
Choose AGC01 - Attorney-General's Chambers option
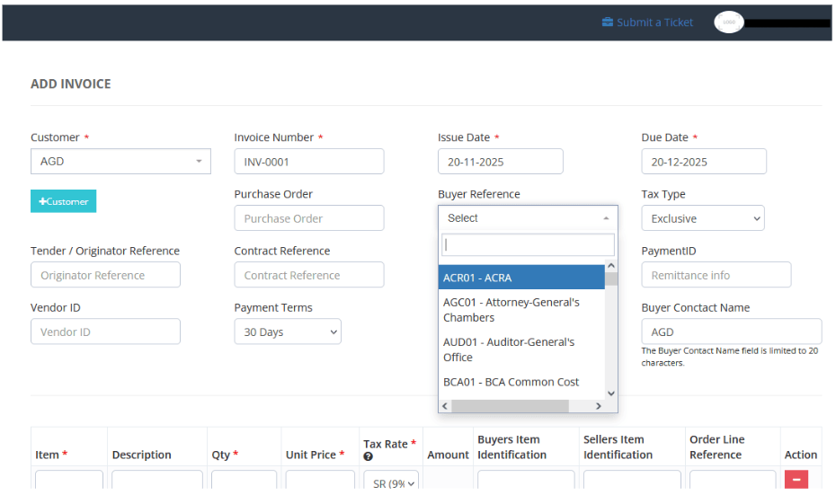tap(521, 310)
